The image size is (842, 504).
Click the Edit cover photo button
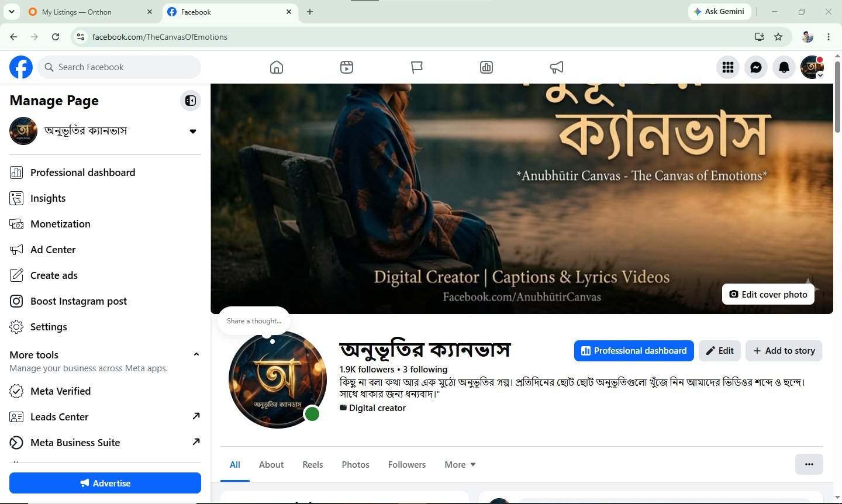(x=768, y=294)
